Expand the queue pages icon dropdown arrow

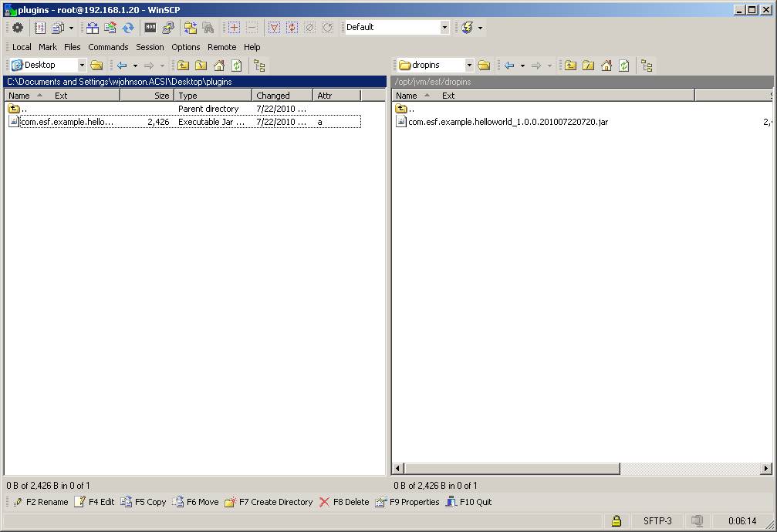[x=71, y=29]
